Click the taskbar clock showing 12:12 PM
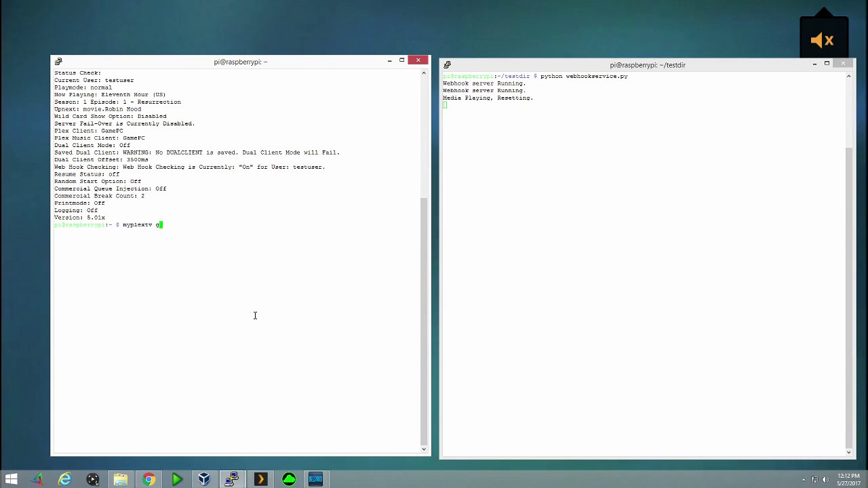The image size is (868, 488). [848, 479]
